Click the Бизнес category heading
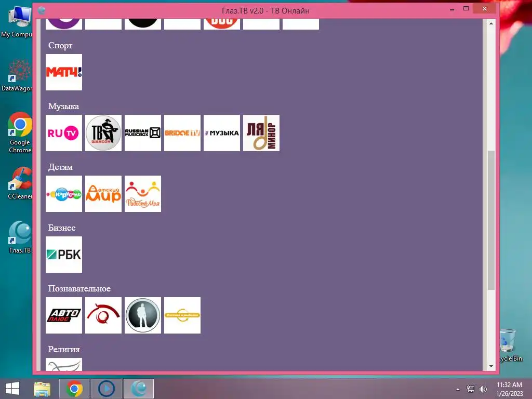 coord(62,228)
